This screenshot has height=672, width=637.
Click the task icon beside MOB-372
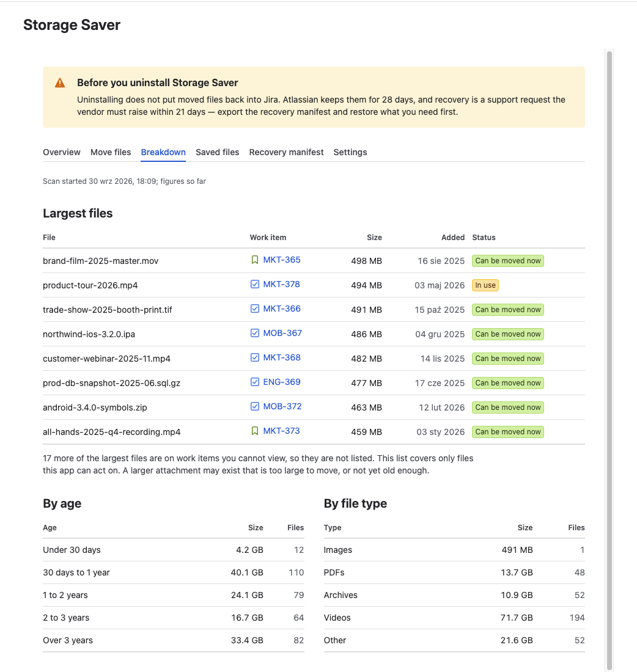255,406
